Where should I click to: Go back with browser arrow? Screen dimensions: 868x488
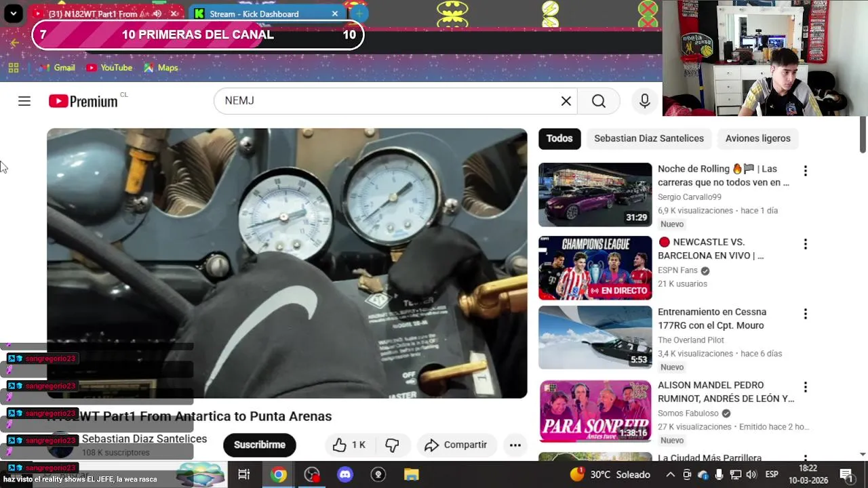click(14, 43)
